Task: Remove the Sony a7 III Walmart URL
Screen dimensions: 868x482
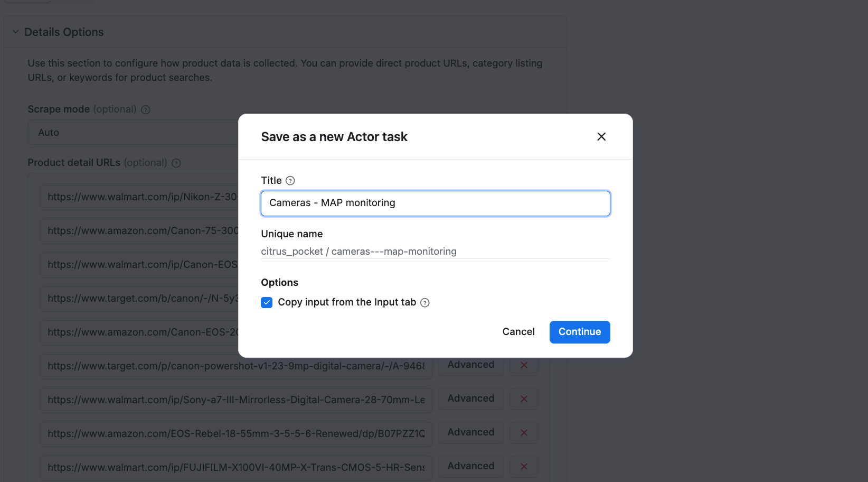Action: (x=524, y=399)
